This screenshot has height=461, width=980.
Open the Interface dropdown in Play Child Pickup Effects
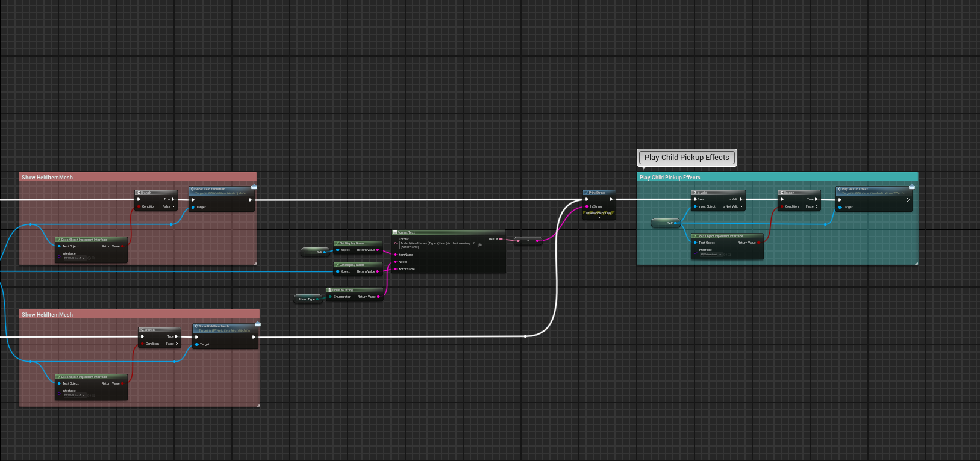point(711,254)
